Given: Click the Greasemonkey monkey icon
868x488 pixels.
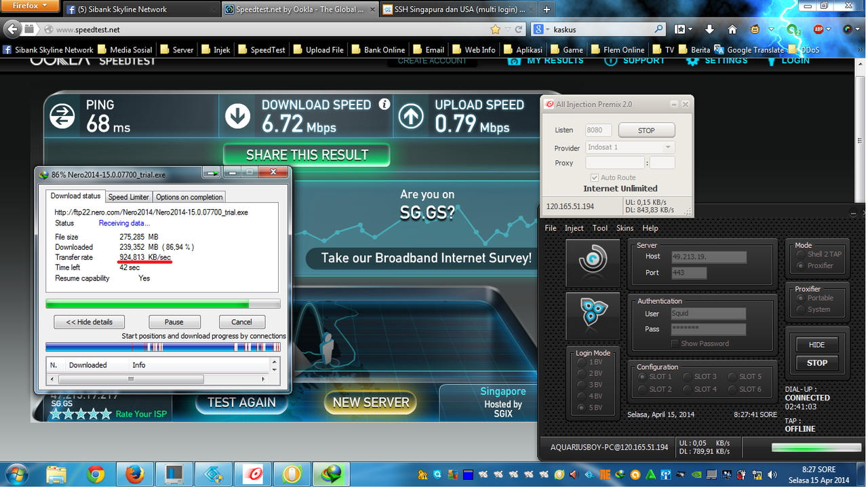Looking at the screenshot, I should click(x=755, y=29).
